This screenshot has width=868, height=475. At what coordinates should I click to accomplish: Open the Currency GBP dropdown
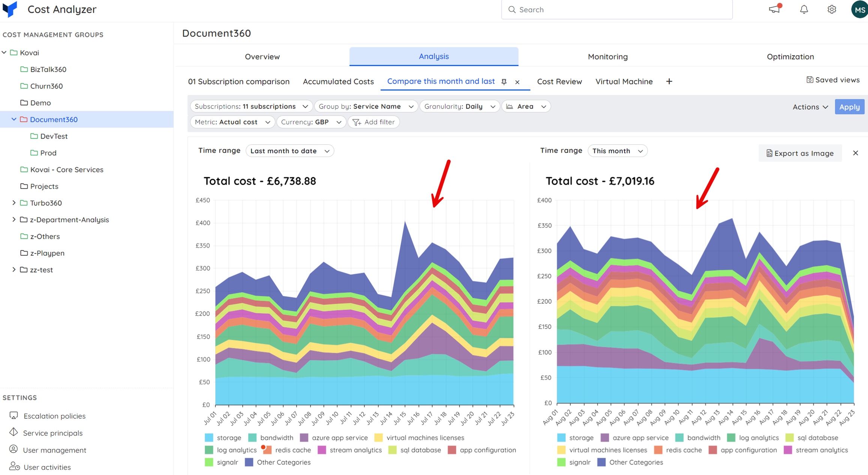tap(311, 122)
